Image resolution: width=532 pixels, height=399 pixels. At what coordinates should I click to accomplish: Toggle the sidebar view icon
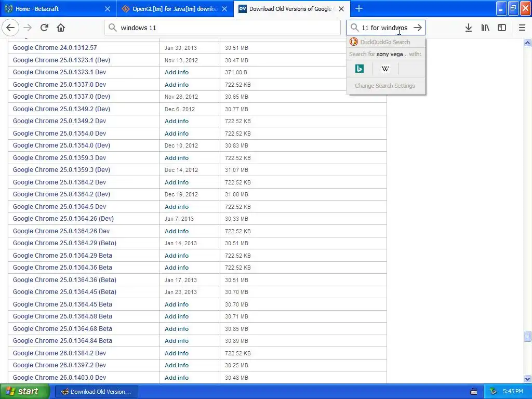[502, 28]
